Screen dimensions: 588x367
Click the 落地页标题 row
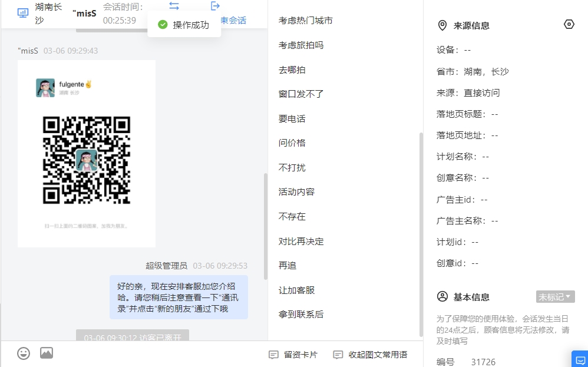[468, 114]
